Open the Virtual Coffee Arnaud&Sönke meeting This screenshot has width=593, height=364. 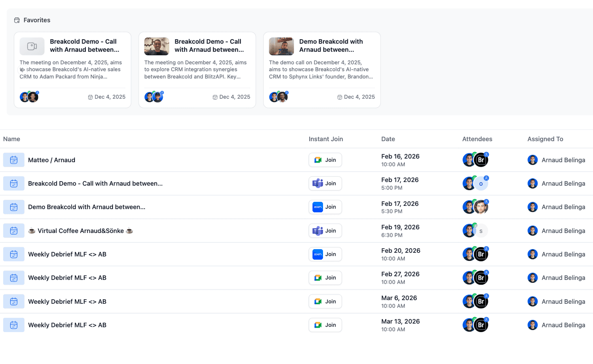(x=81, y=231)
